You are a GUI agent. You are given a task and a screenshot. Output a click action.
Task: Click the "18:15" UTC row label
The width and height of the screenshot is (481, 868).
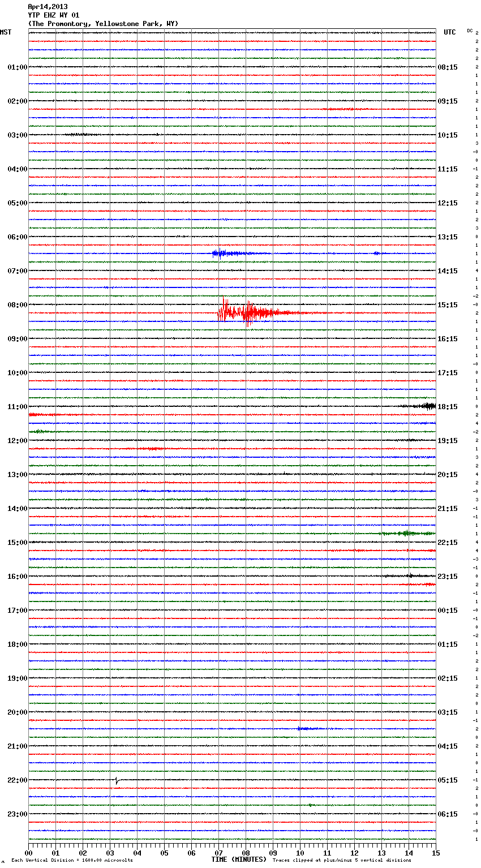pos(448,407)
